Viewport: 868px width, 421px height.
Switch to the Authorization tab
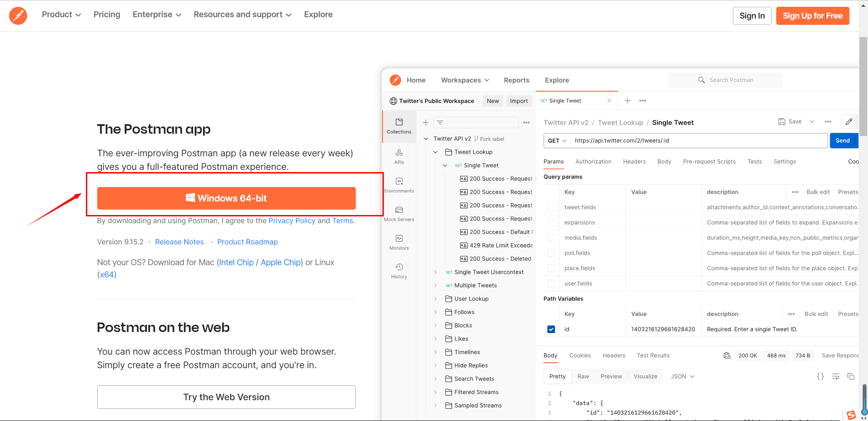593,162
